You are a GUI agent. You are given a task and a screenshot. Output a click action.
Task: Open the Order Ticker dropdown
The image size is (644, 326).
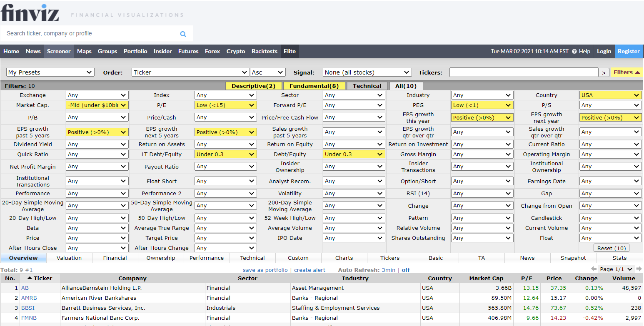point(190,72)
